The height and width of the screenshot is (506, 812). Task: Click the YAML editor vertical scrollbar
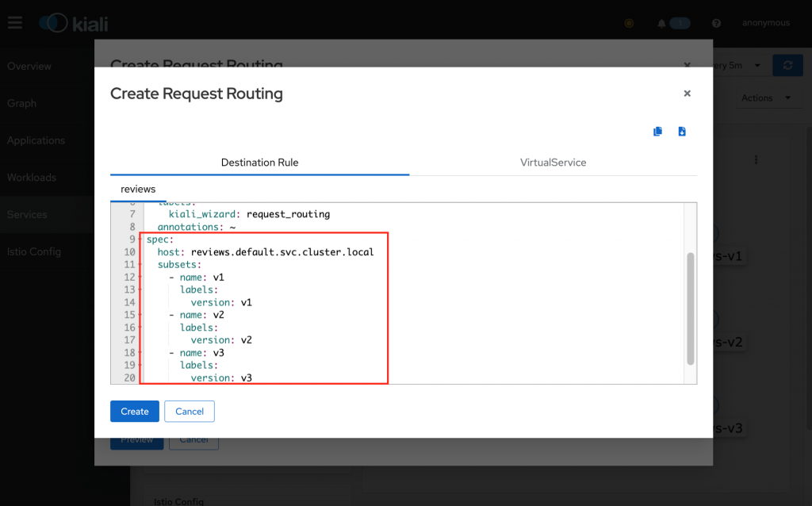(691, 309)
